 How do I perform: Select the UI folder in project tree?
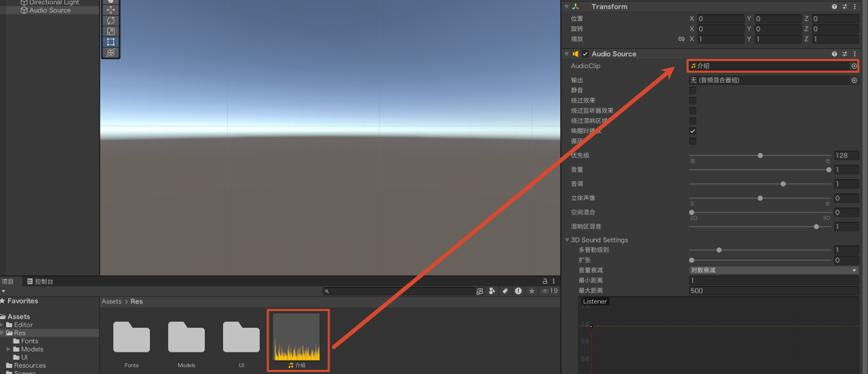click(24, 358)
